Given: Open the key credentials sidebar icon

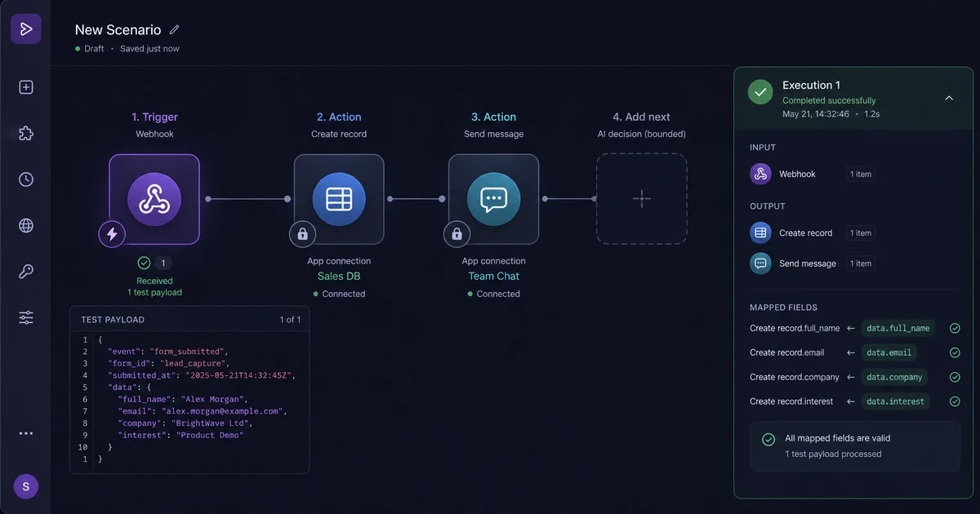Looking at the screenshot, I should tap(26, 272).
